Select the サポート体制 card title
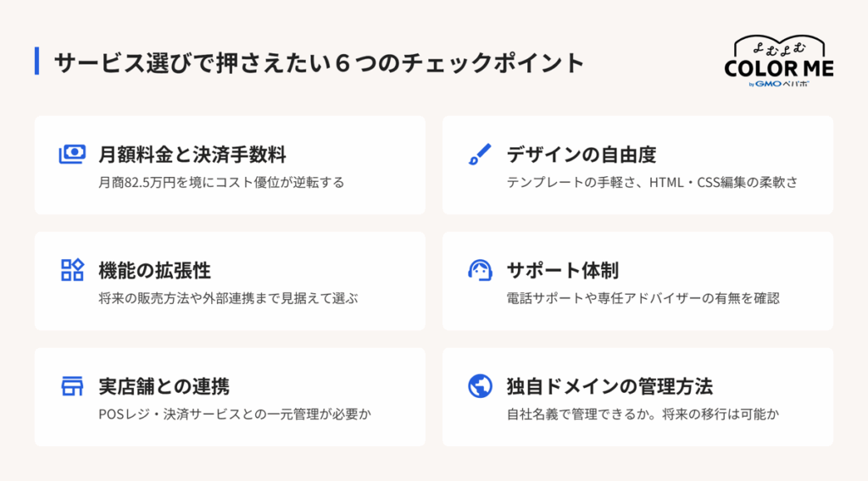The image size is (868, 481). [563, 270]
